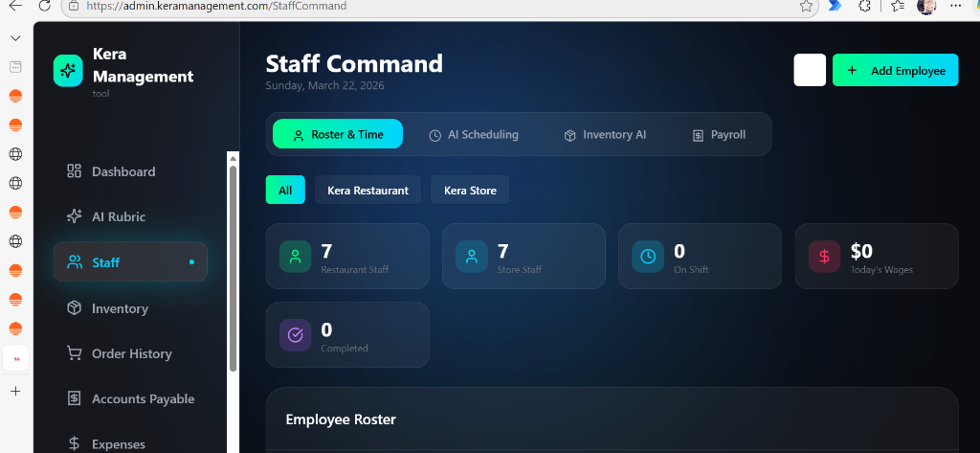Click the lock icon in the address bar
Screen dimensions: 980x453
click(x=74, y=6)
